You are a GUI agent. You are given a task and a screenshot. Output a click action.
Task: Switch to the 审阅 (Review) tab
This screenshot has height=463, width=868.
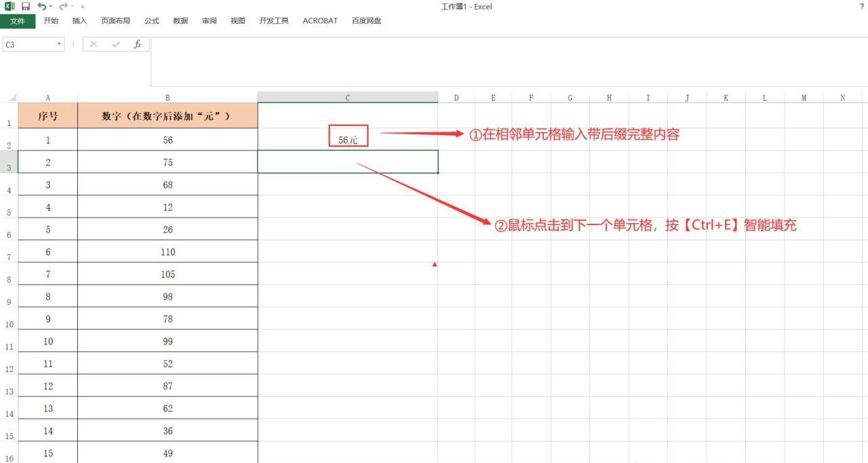(209, 21)
